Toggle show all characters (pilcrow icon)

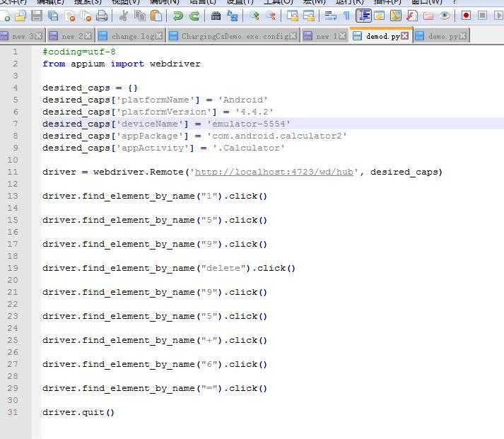point(346,16)
